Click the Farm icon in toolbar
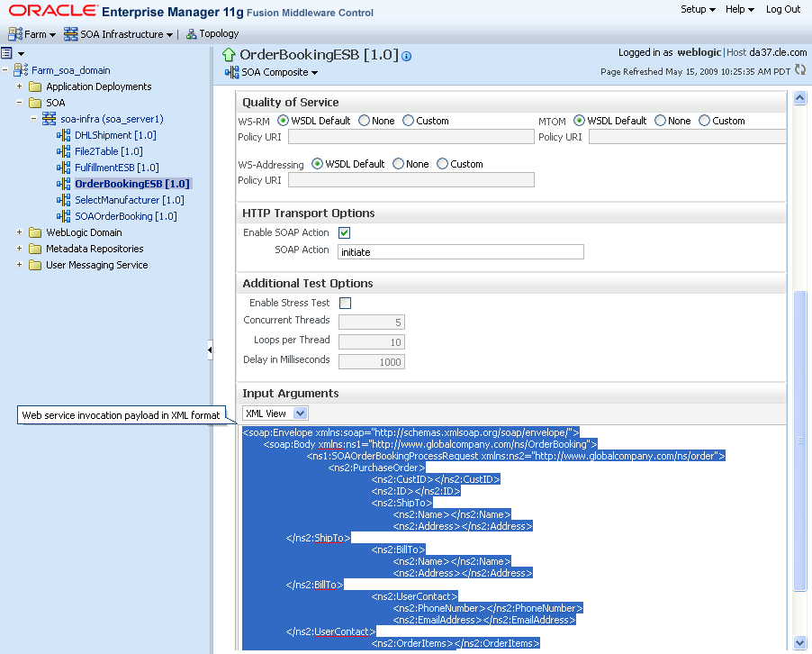The width and height of the screenshot is (812, 654). 15,34
